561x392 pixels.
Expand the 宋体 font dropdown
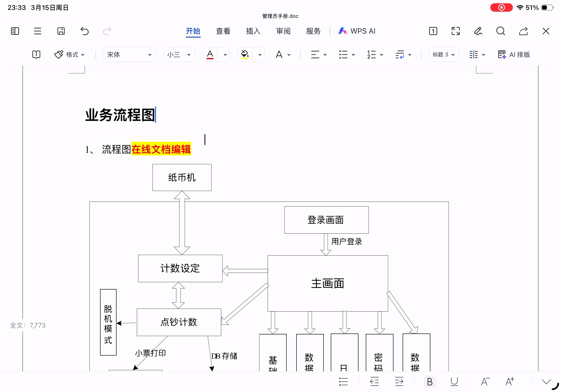[129, 55]
